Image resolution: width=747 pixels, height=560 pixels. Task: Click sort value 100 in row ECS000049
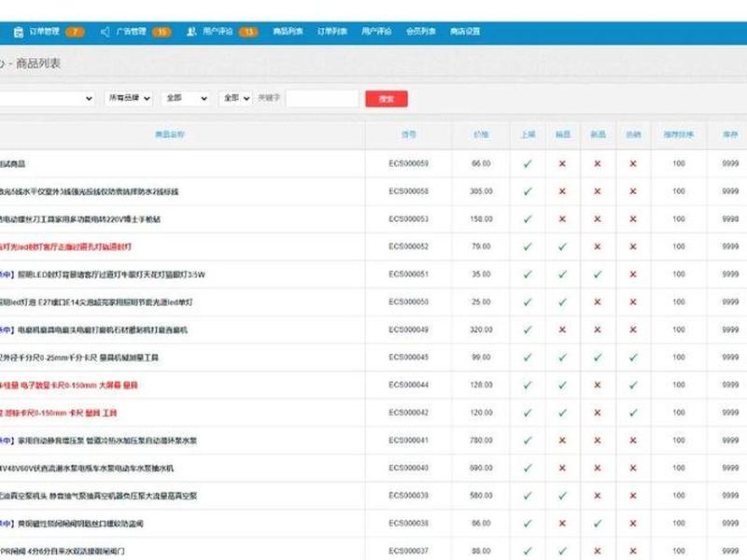click(x=679, y=329)
